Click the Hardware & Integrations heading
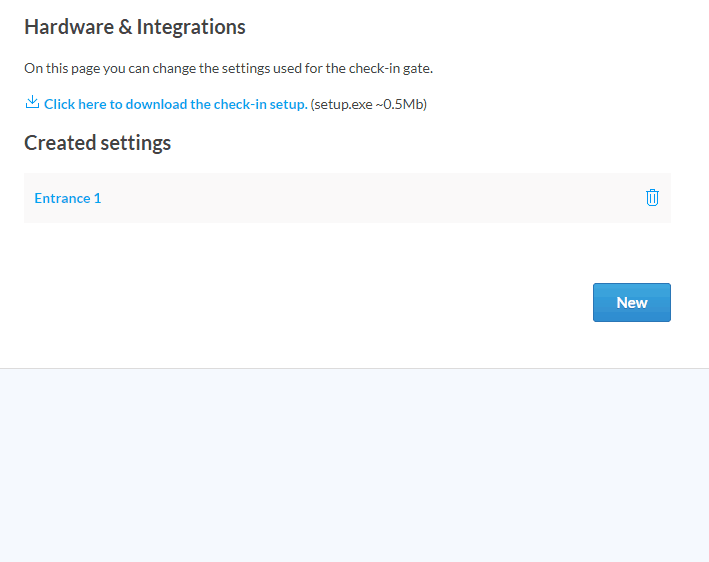 (x=135, y=27)
